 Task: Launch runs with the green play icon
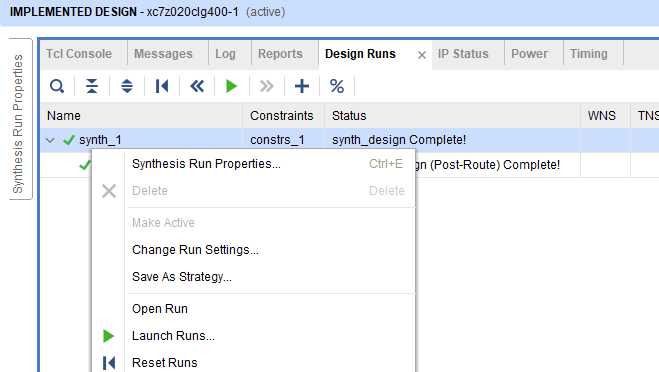coord(231,86)
